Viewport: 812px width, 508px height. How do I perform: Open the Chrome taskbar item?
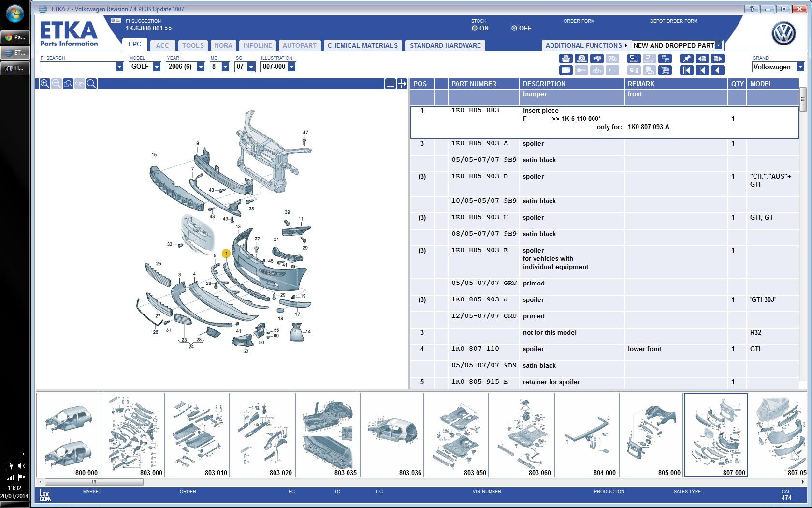(15, 37)
